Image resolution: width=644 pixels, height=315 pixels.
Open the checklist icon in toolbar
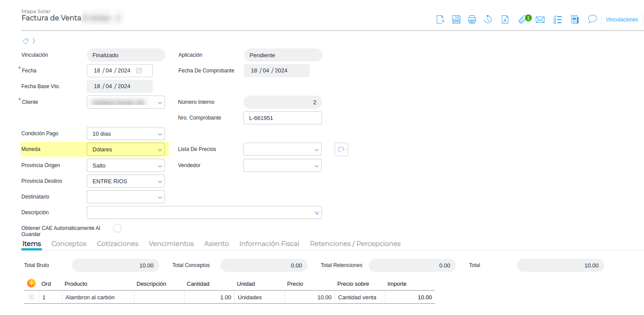point(557,20)
